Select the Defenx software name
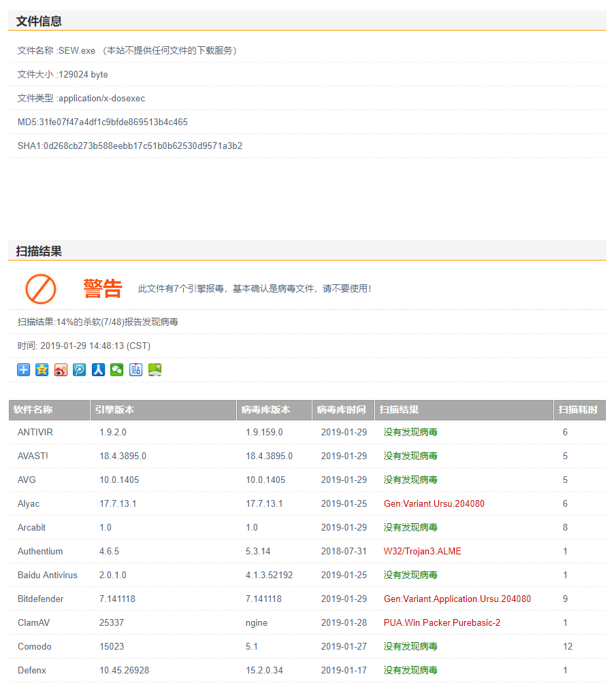The width and height of the screenshot is (616, 685). (32, 670)
